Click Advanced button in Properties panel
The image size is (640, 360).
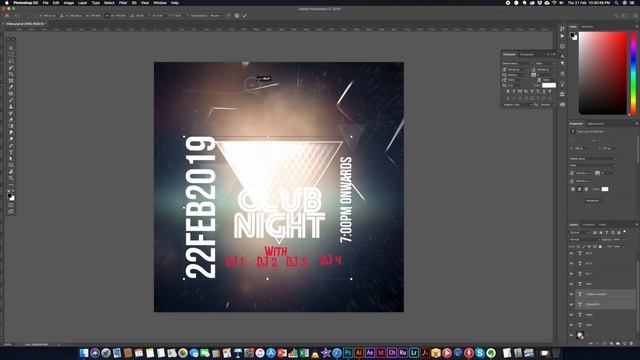click(x=593, y=201)
